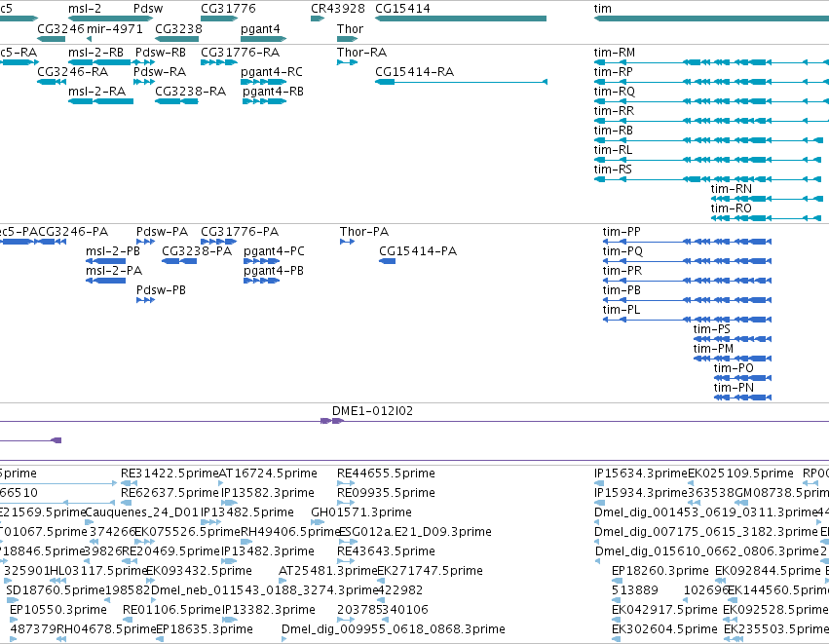Click the tim-RO transcript label
The height and width of the screenshot is (644, 829).
[732, 208]
